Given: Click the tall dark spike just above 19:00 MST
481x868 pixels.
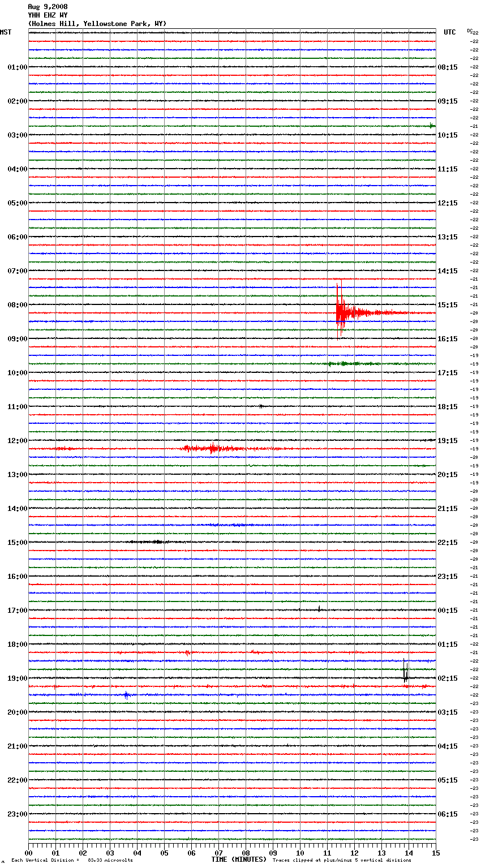Looking at the screenshot, I should pos(405,670).
